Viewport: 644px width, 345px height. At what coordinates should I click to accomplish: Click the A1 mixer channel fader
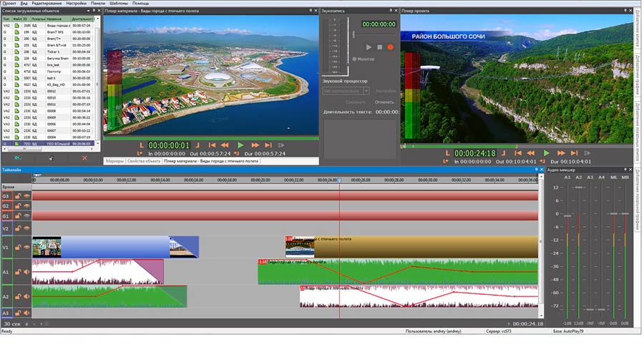[567, 215]
